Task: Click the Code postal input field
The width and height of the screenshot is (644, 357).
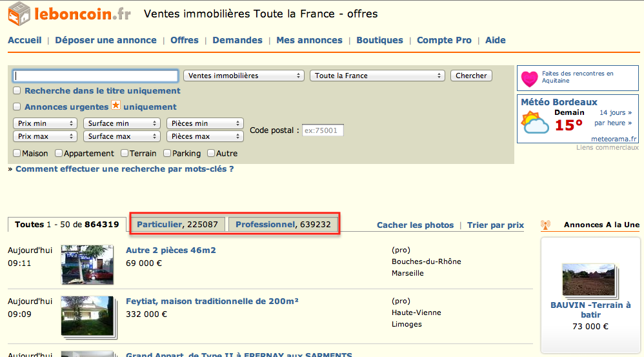Action: coord(323,130)
